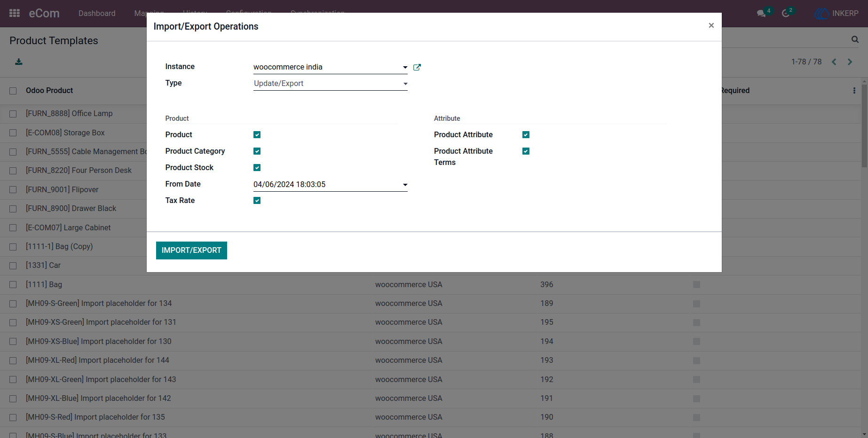This screenshot has height=438, width=868.
Task: Click the IMPORT/EXPORT button
Action: coord(191,250)
